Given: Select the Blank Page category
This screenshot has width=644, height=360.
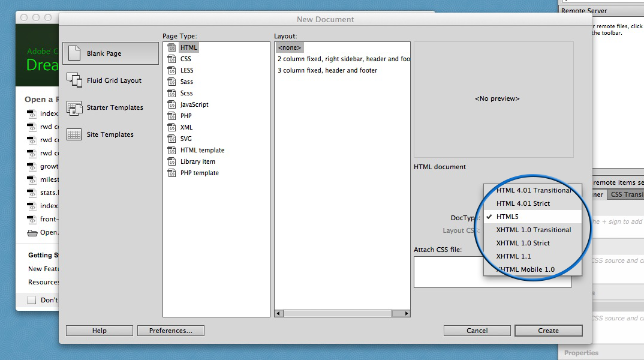Looking at the screenshot, I should click(110, 53).
